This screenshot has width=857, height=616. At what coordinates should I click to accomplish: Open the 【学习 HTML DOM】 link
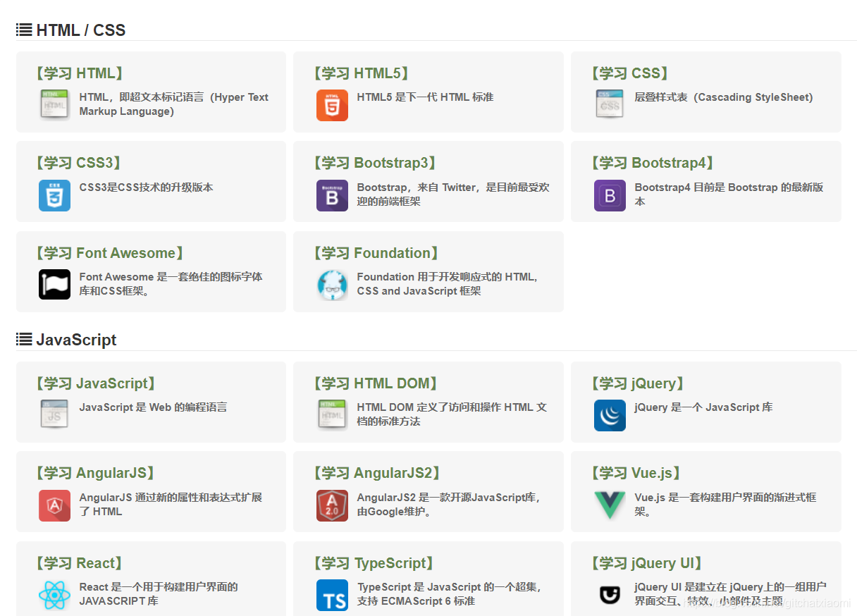375,383
